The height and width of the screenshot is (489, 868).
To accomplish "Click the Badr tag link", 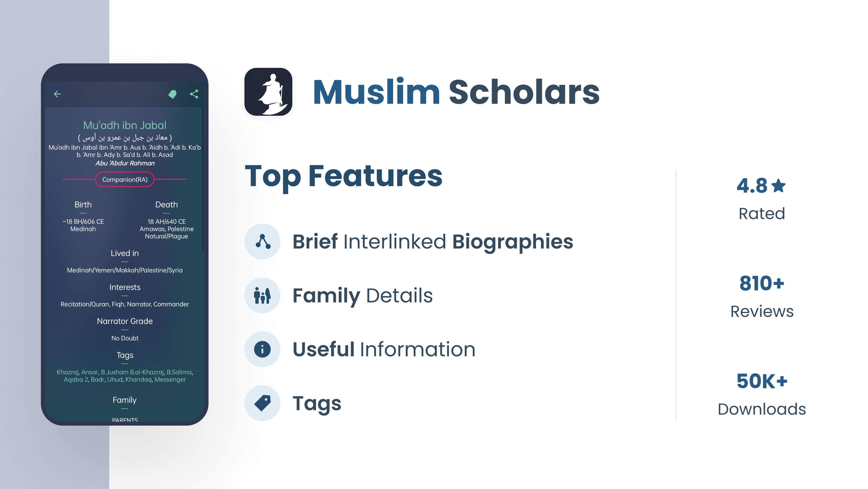I will click(98, 379).
